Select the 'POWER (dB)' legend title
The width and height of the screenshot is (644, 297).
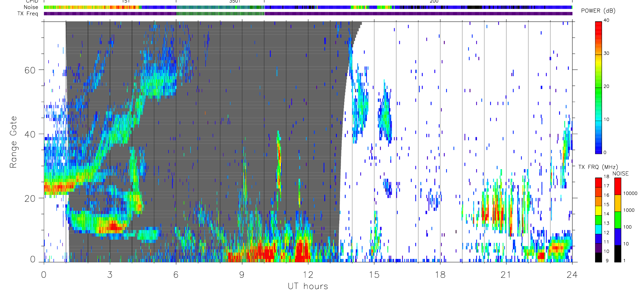coord(598,11)
